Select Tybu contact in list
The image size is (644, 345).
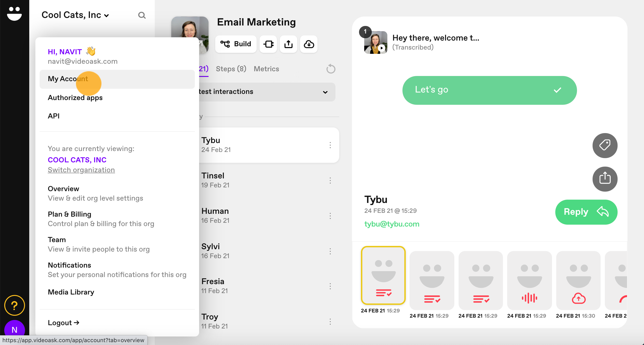coord(269,145)
